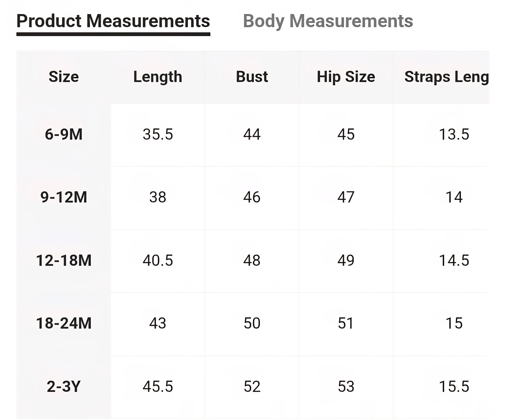Click the Bust column header
This screenshot has width=506, height=420.
click(252, 77)
